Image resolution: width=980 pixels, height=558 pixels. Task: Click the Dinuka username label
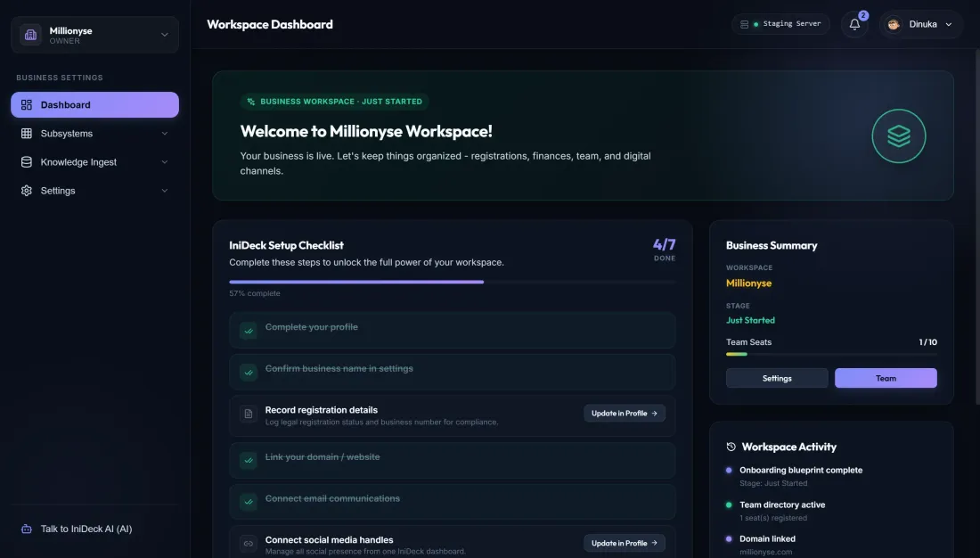point(922,24)
